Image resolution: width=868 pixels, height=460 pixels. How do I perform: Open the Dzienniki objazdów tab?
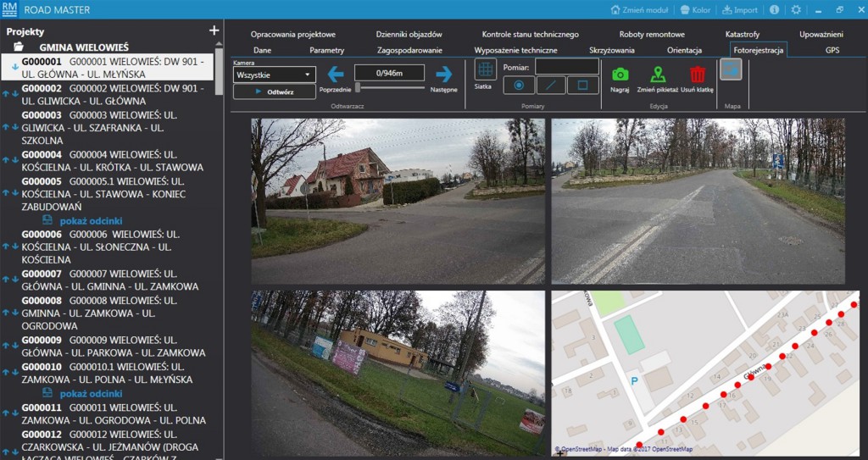click(409, 35)
